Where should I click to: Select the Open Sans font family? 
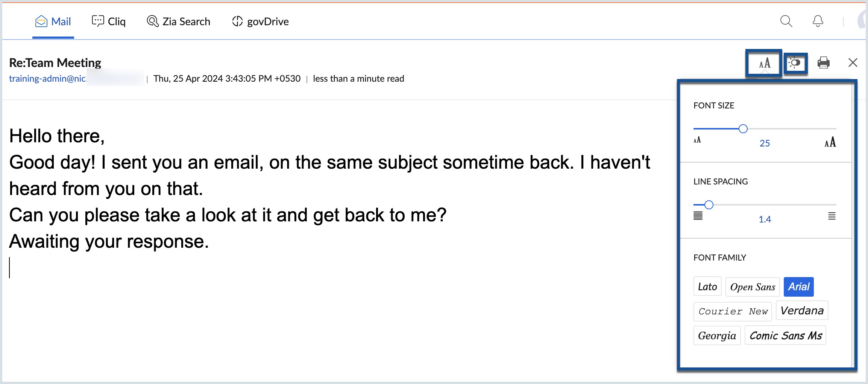(753, 287)
